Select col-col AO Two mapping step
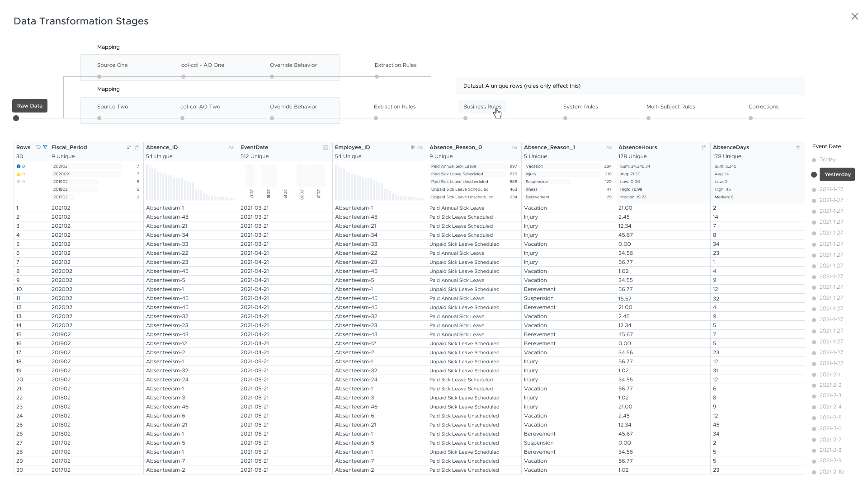868x488 pixels. 200,107
